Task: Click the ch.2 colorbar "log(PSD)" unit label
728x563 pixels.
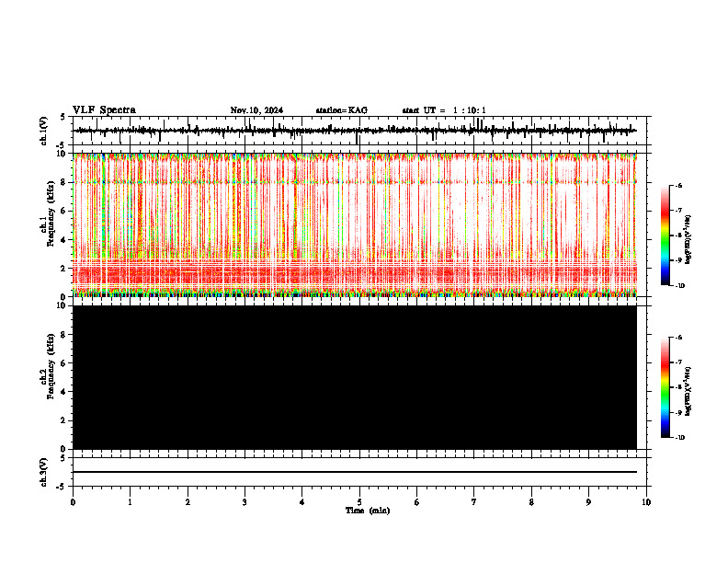Action: point(689,392)
